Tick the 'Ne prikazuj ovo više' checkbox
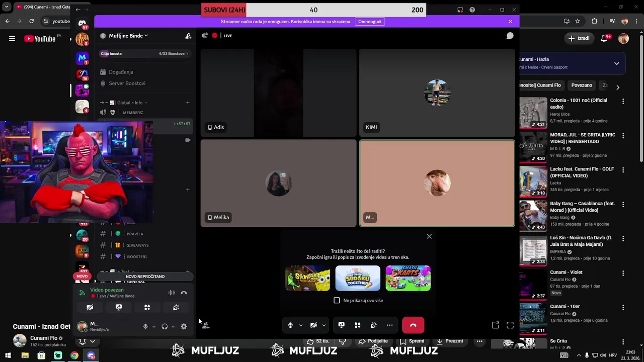The width and height of the screenshot is (644, 362). [337, 300]
